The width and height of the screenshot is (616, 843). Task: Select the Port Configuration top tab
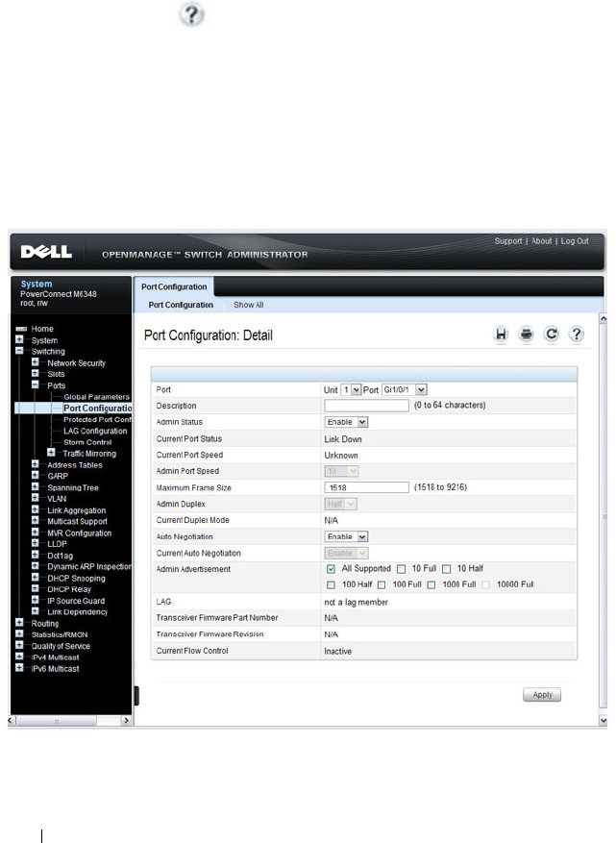pos(174,287)
